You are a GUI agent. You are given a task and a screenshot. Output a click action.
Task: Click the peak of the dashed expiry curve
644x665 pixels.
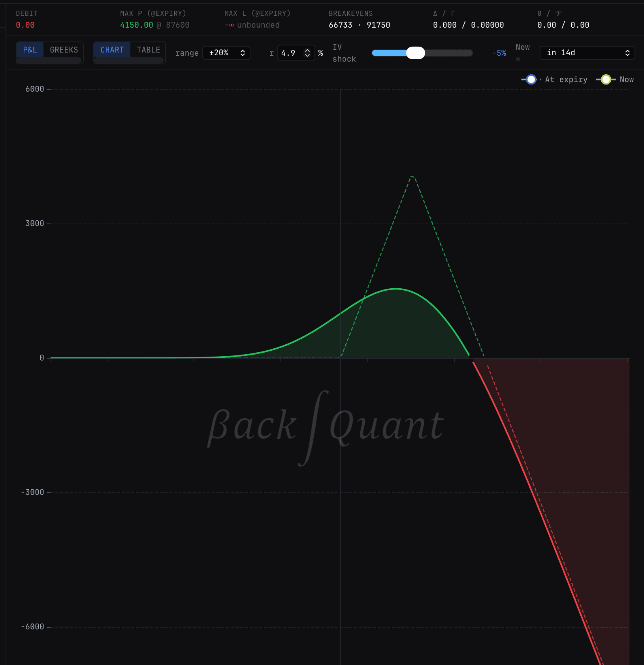click(412, 176)
